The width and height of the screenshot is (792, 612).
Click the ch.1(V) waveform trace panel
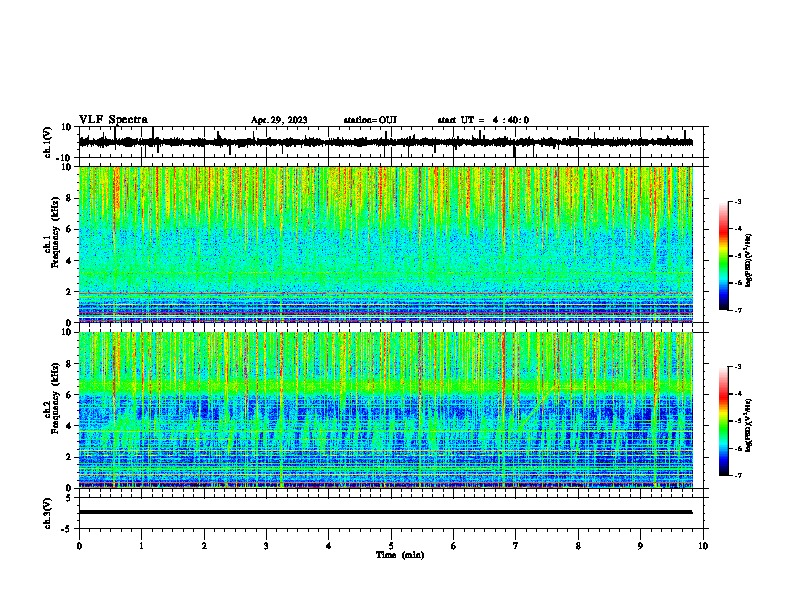391,142
